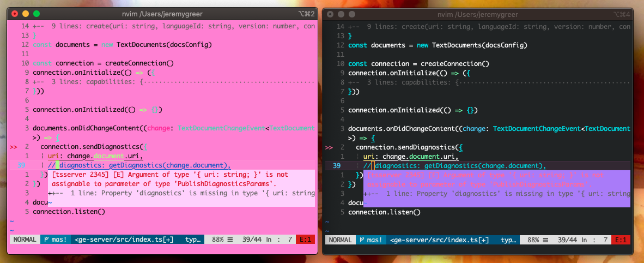Click 'connection.sendDiagnostics({' in pink window
The height and width of the screenshot is (263, 644).
94,147
